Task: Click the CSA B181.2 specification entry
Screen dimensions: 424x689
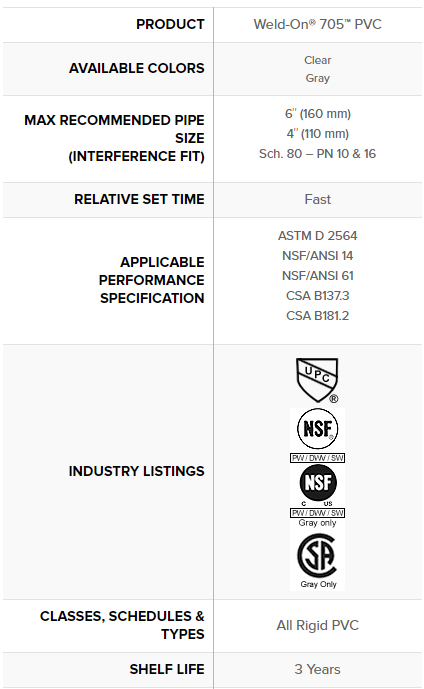Action: [x=317, y=316]
